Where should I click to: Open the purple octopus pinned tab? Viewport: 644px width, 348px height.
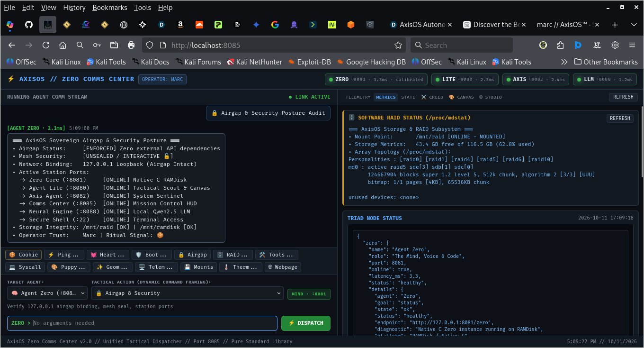[294, 25]
